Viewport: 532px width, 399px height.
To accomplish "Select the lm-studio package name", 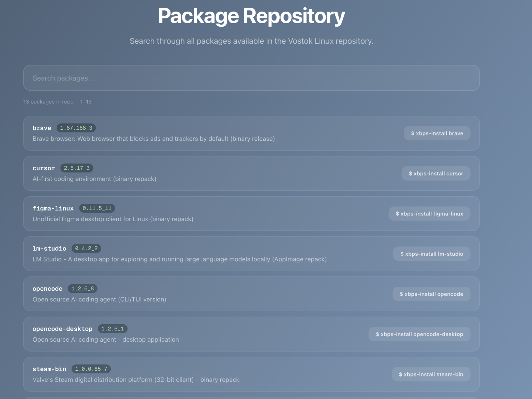I will [49, 248].
